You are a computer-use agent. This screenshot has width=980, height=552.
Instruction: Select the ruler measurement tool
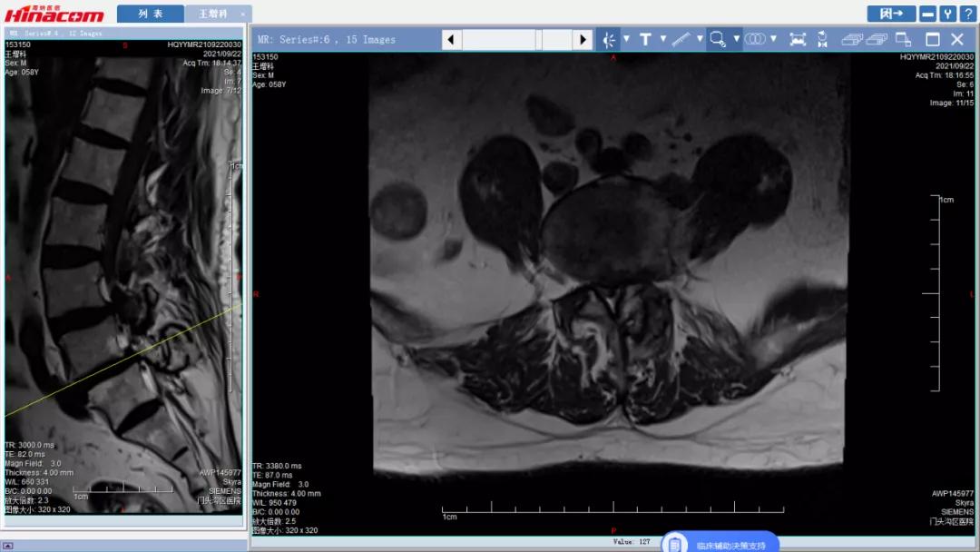pyautogui.click(x=681, y=39)
